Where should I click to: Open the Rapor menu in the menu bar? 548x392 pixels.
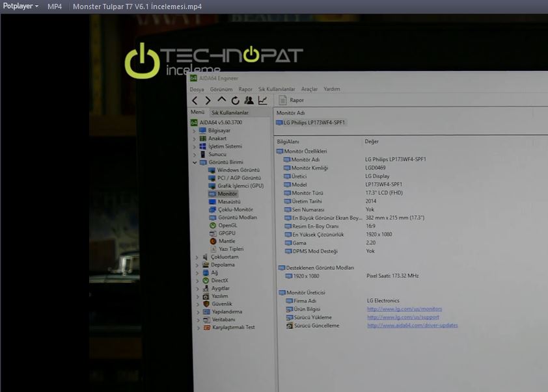(x=245, y=89)
